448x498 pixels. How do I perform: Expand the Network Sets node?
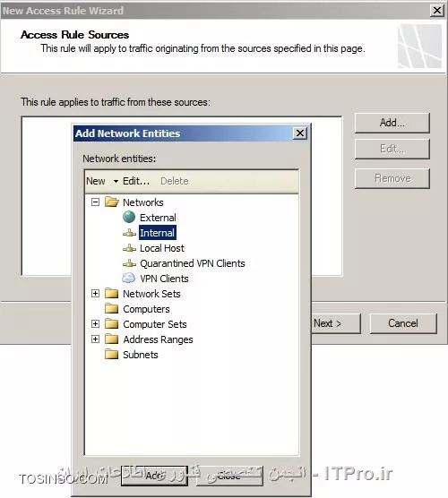pyautogui.click(x=95, y=294)
